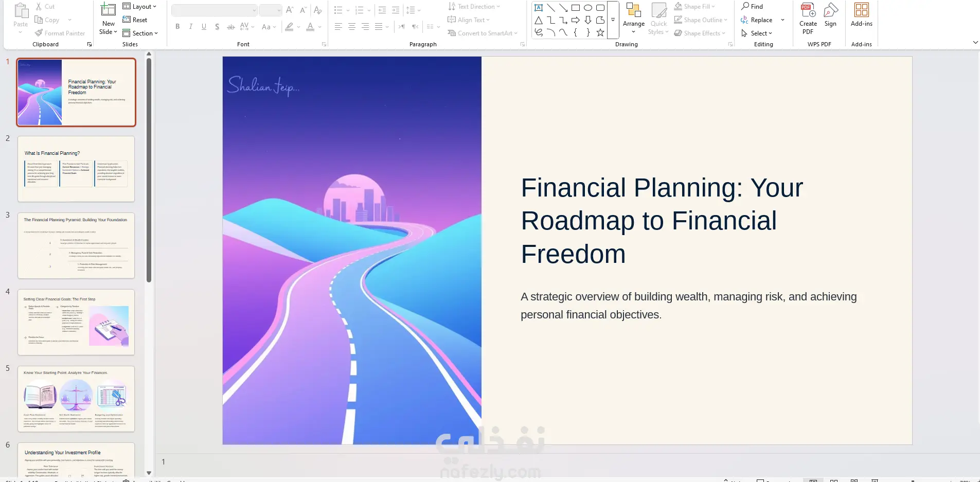Open the Shape Effects menu
980x482 pixels.
tap(700, 33)
